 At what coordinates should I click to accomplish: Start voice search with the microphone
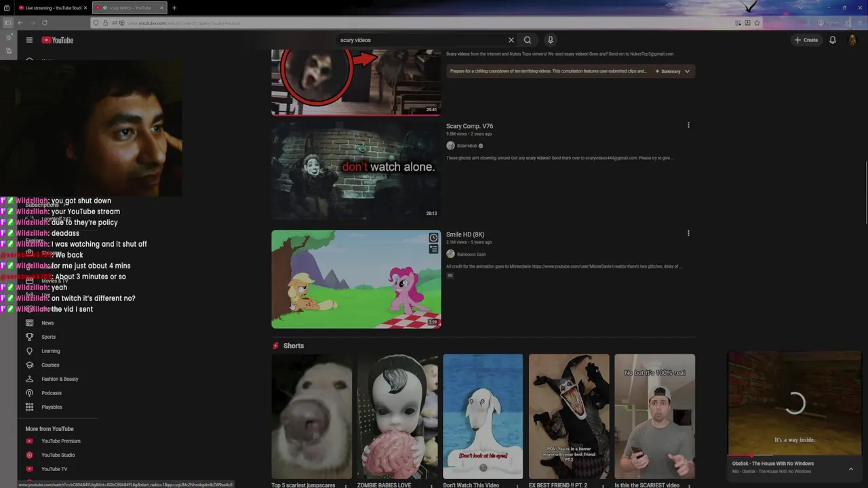[551, 40]
